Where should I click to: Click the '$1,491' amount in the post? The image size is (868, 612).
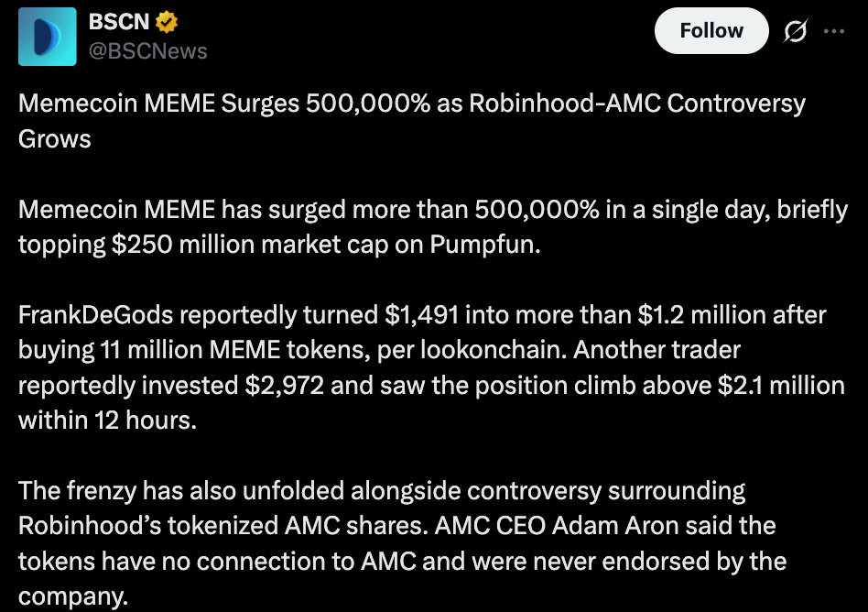[x=421, y=314]
